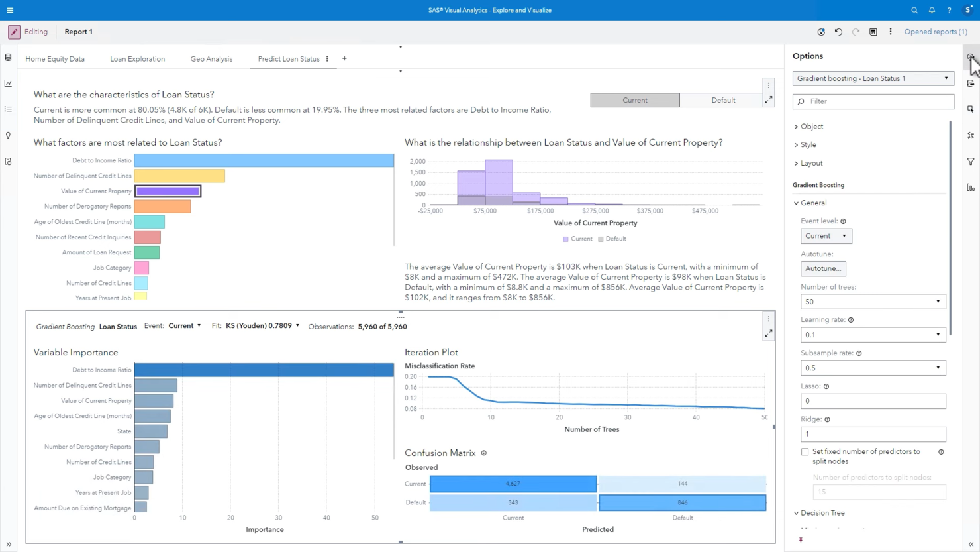
Task: Open the Data panel in the left sidebar
Action: click(x=8, y=58)
